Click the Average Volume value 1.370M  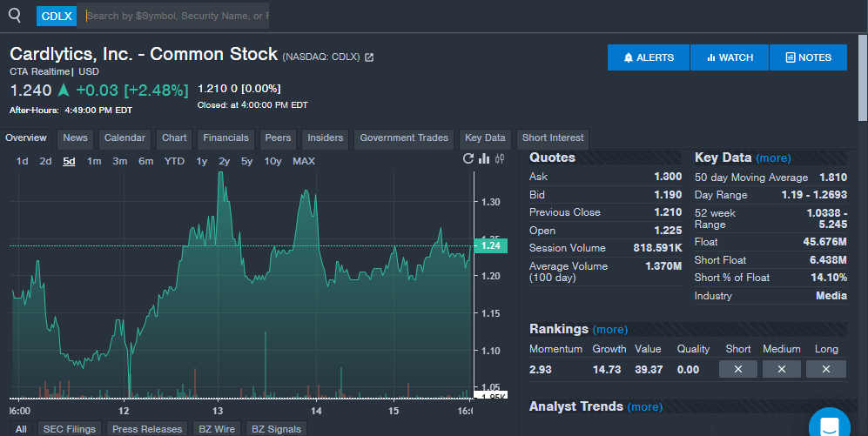[x=663, y=266]
